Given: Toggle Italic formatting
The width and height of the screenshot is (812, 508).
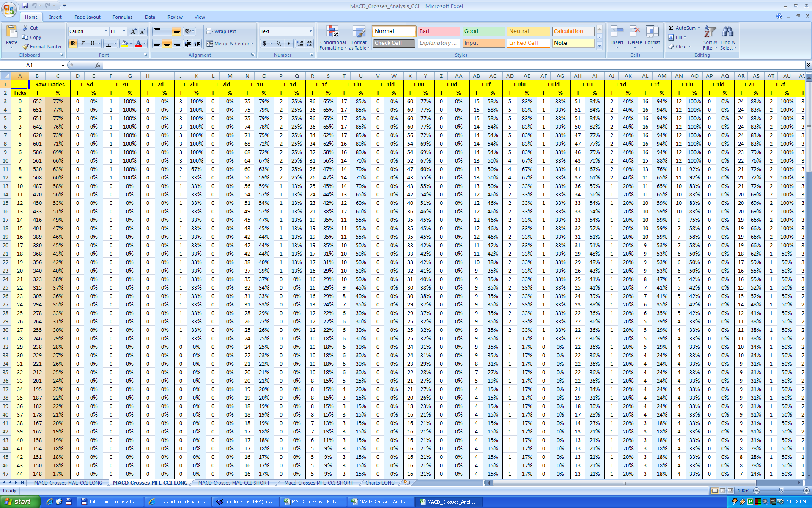Looking at the screenshot, I should point(82,44).
